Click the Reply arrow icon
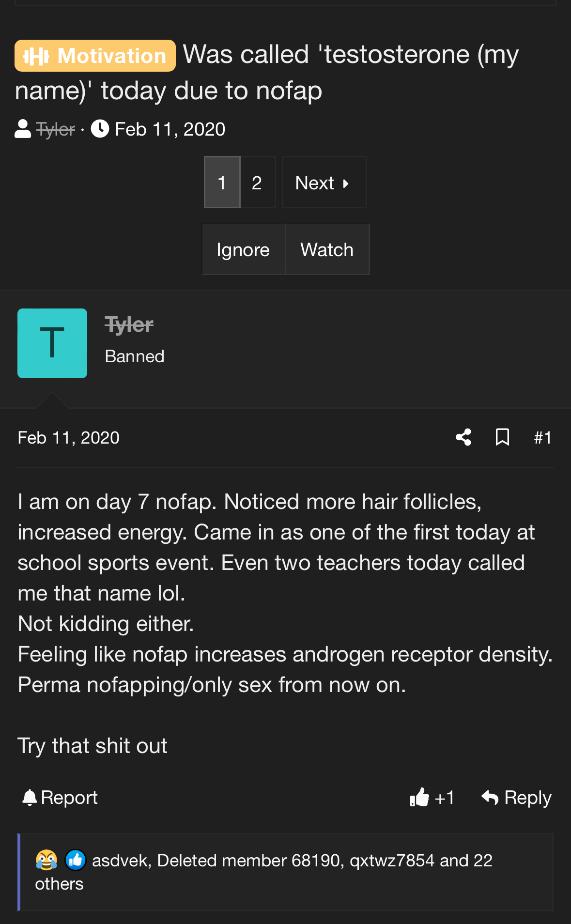Screen dimensions: 571x924 click(x=490, y=797)
